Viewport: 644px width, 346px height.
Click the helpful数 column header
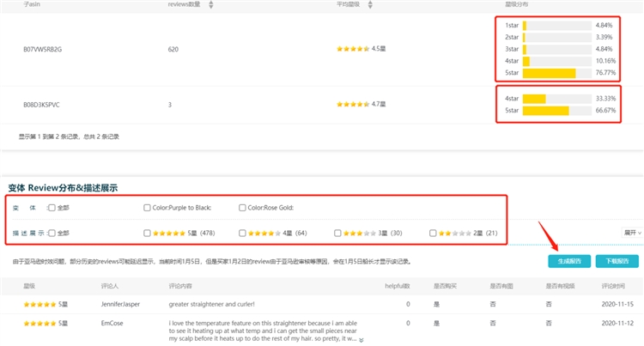tap(398, 286)
